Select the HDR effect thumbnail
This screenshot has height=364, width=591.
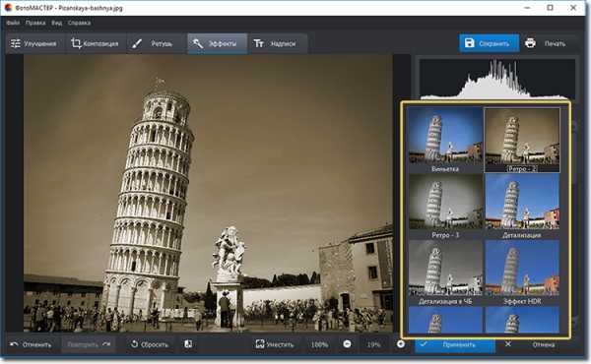pyautogui.click(x=522, y=273)
